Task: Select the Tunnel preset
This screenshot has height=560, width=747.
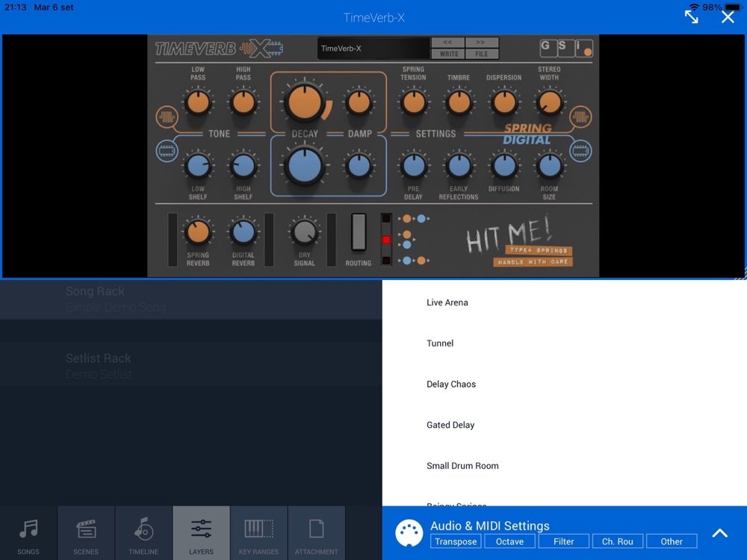Action: point(565,343)
